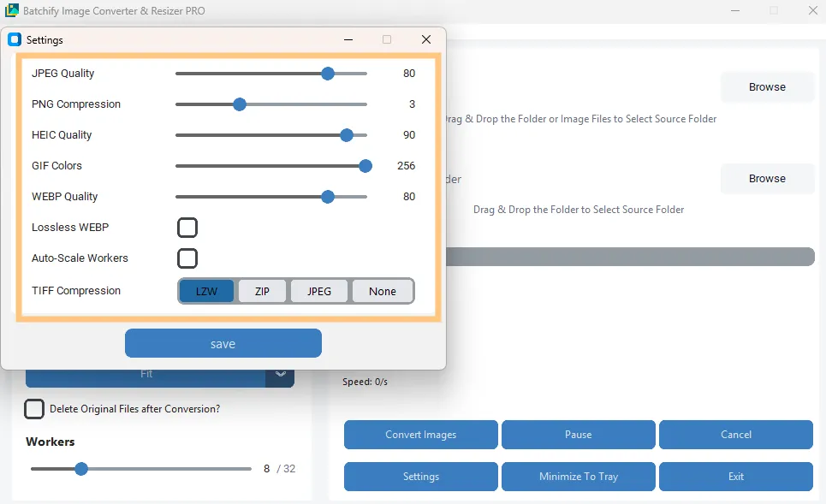This screenshot has width=826, height=504.
Task: Click the Batchify app icon in the title bar
Action: [x=12, y=10]
